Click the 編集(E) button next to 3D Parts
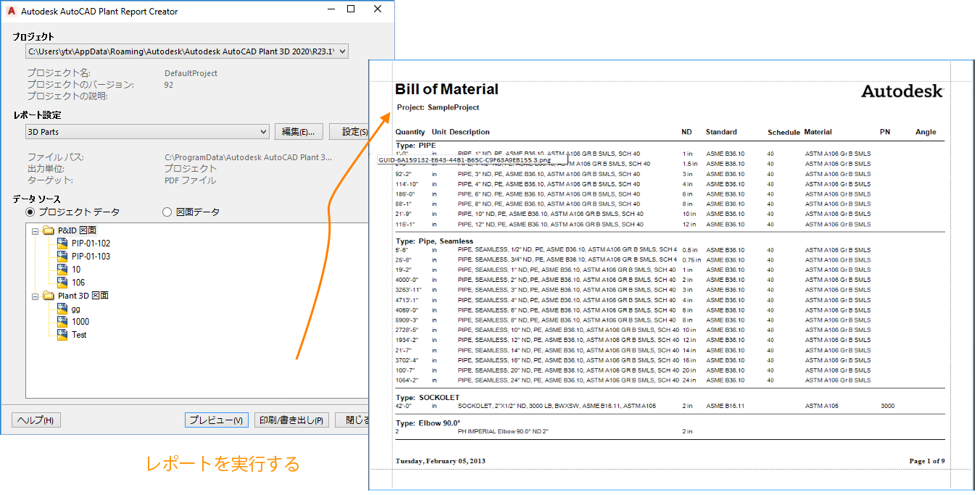 (x=299, y=131)
